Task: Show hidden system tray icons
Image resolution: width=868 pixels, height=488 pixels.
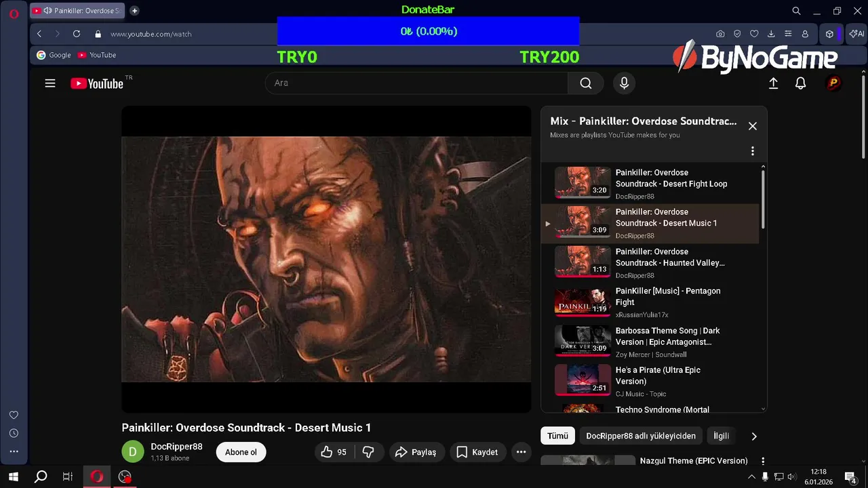Action: click(751, 477)
